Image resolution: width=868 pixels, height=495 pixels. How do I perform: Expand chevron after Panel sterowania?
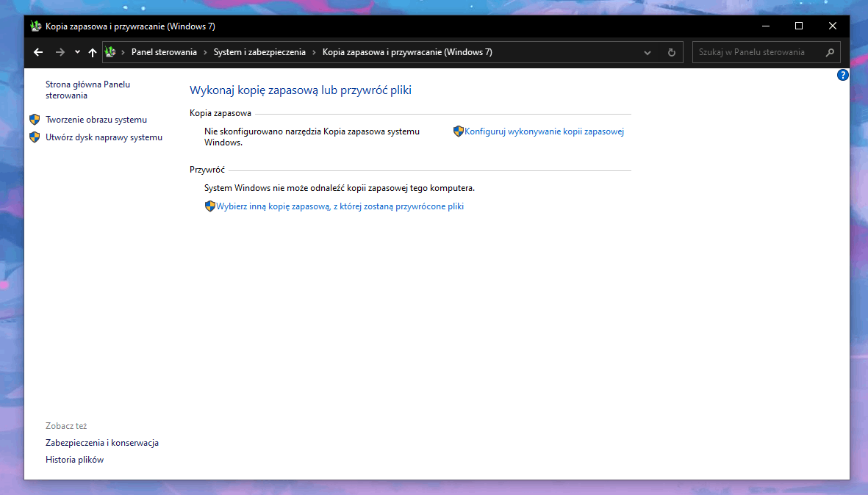coord(205,52)
